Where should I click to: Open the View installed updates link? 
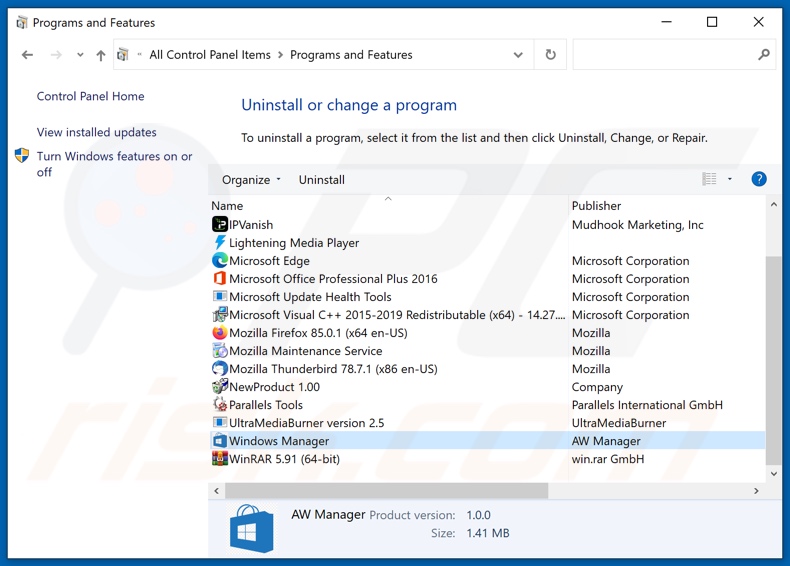[96, 132]
